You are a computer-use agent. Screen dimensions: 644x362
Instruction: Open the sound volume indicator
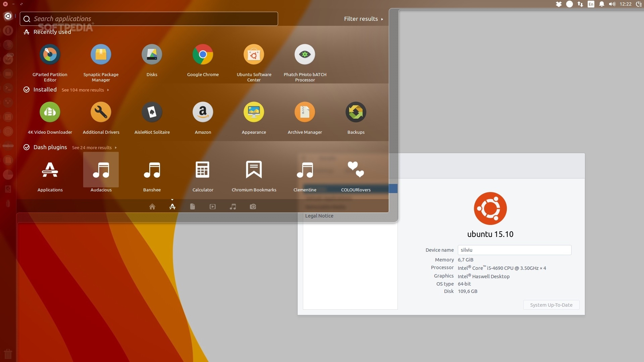(612, 4)
